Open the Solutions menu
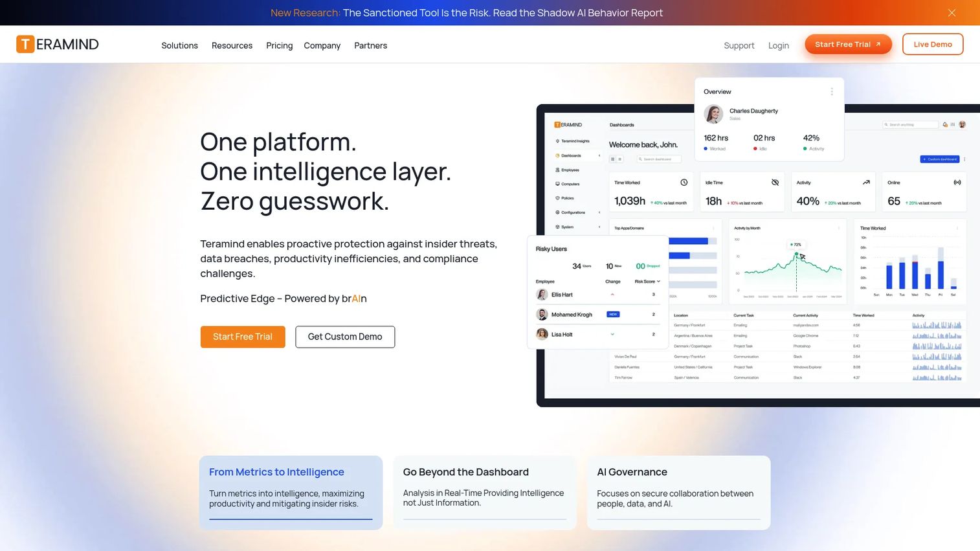This screenshot has height=551, width=980. pyautogui.click(x=179, y=45)
